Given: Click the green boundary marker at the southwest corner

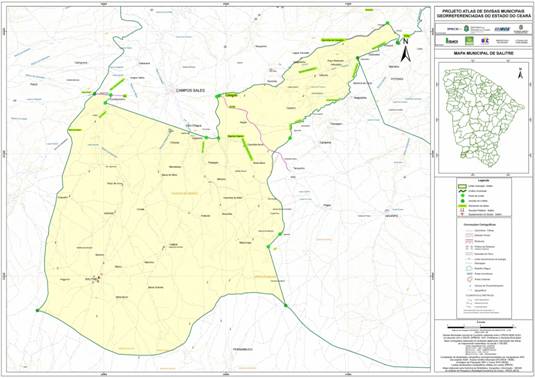Looking at the screenshot, I should pos(38,310).
